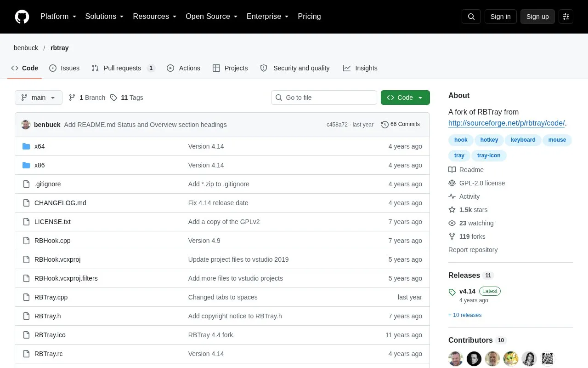Image resolution: width=588 pixels, height=368 pixels.
Task: Click the GitHub logo icon
Action: (22, 17)
